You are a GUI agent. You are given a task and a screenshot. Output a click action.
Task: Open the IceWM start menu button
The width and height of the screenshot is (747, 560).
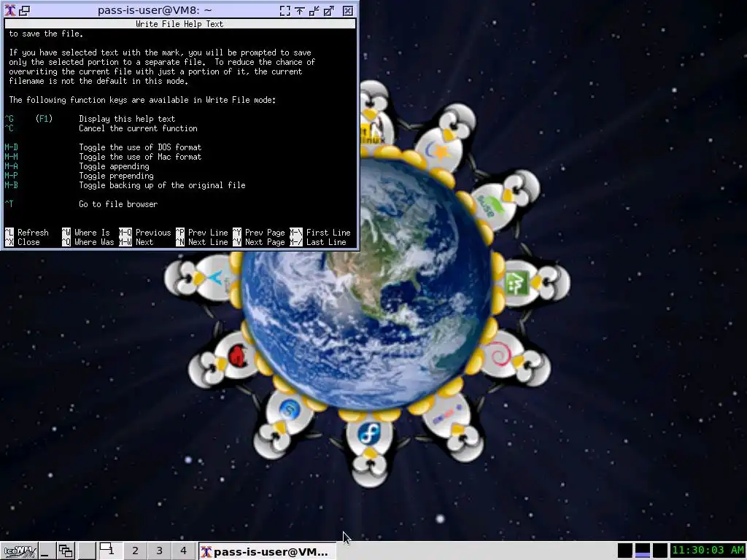tap(18, 551)
